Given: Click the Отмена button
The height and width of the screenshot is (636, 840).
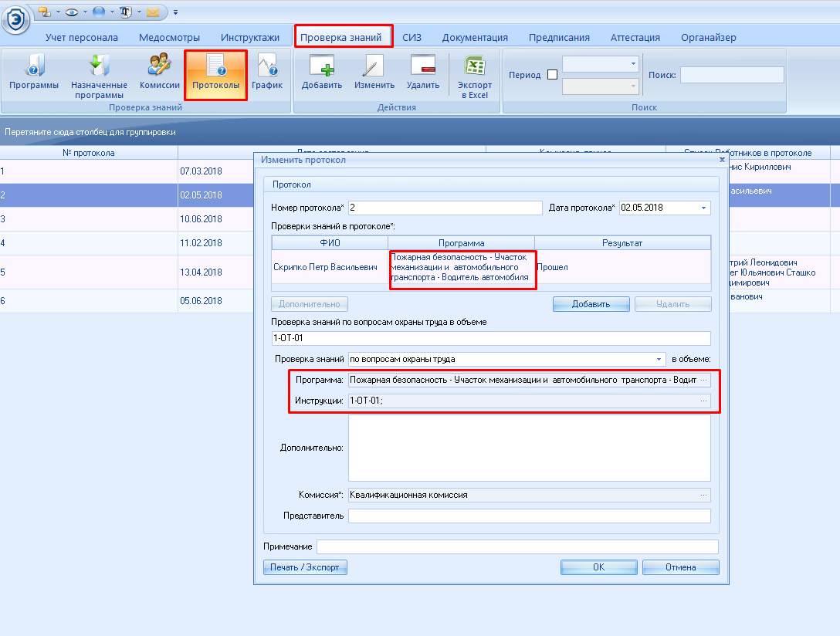Looking at the screenshot, I should (680, 567).
